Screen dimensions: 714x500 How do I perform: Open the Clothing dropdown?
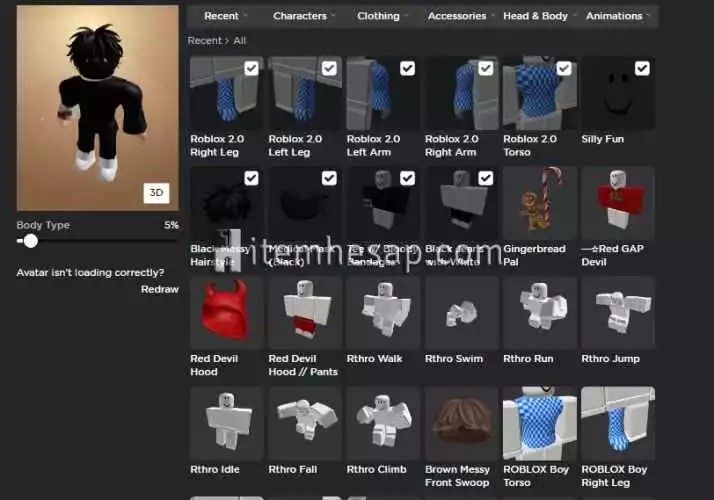[x=383, y=16]
